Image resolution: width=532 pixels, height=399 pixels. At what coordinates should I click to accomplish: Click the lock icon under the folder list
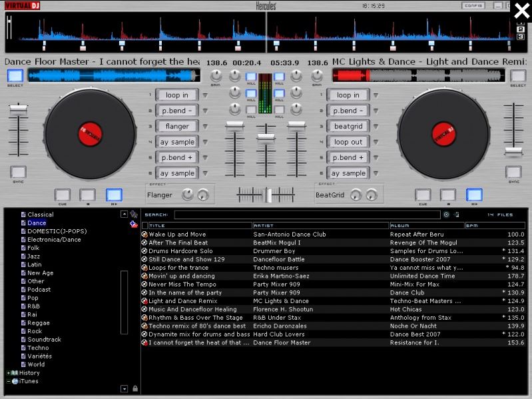pyautogui.click(x=135, y=388)
